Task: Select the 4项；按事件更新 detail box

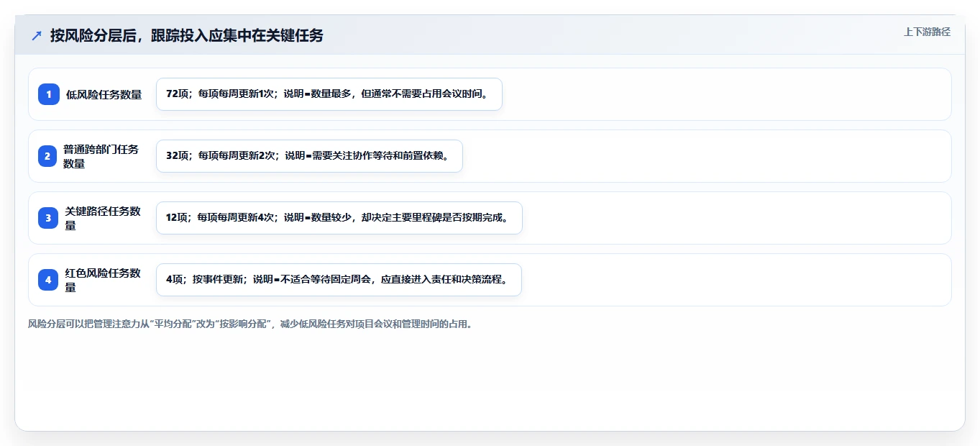Action: tap(339, 280)
